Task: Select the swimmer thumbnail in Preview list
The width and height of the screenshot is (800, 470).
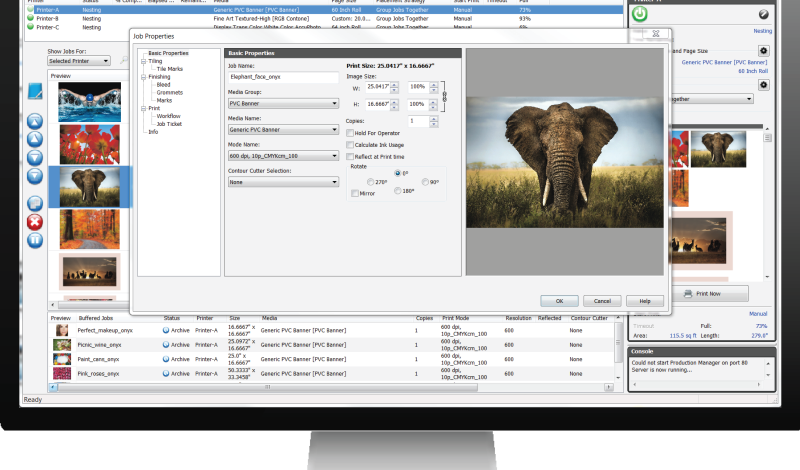Action: click(x=89, y=102)
